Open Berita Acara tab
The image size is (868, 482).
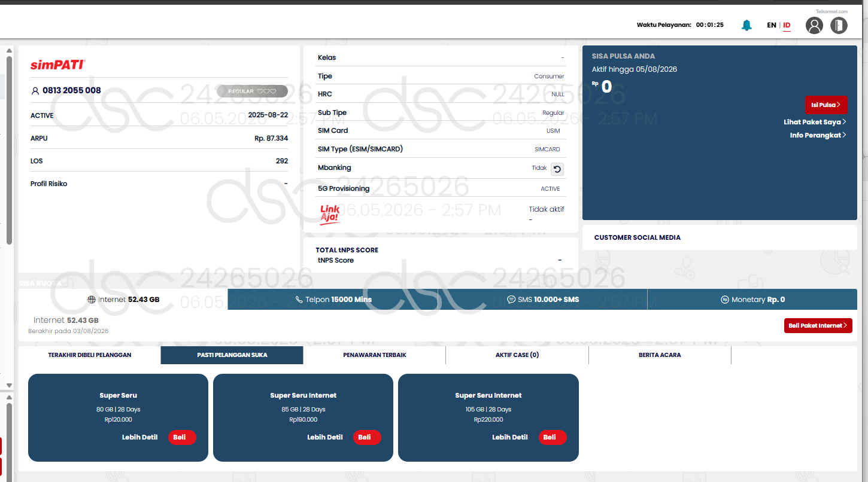point(660,355)
